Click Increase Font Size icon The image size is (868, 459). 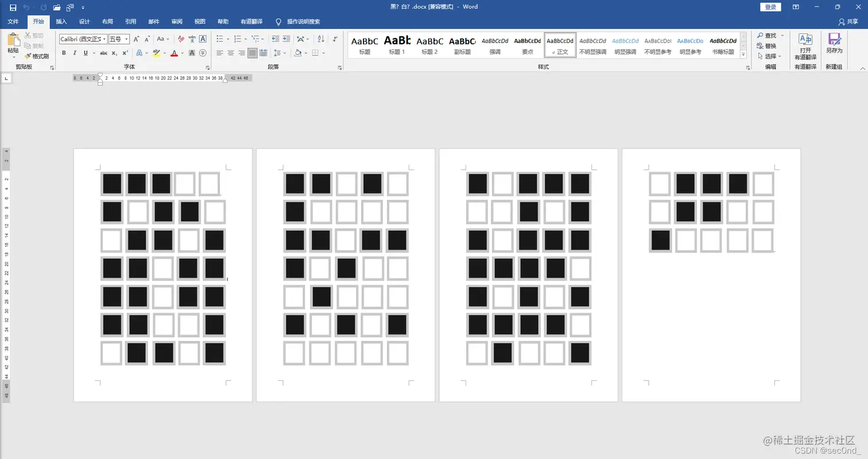pos(137,39)
